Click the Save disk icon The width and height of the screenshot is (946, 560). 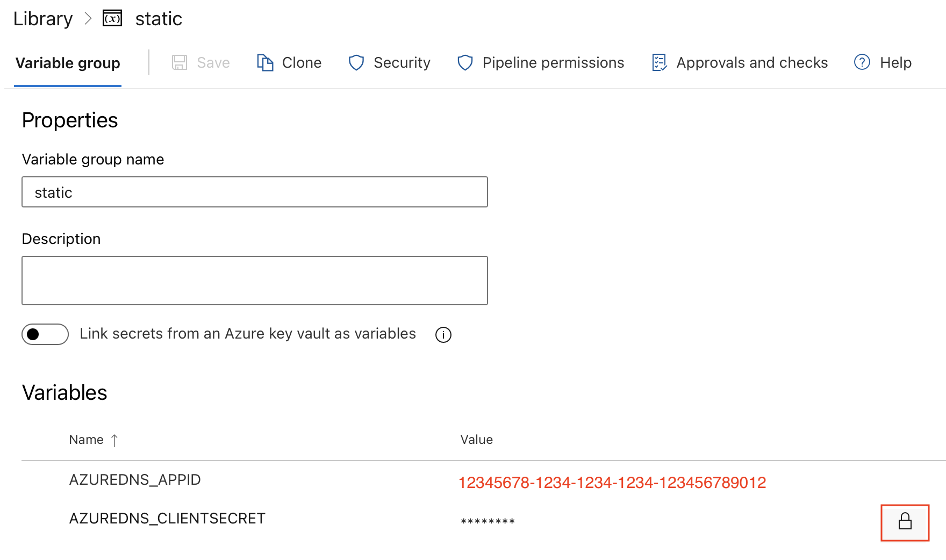click(180, 62)
